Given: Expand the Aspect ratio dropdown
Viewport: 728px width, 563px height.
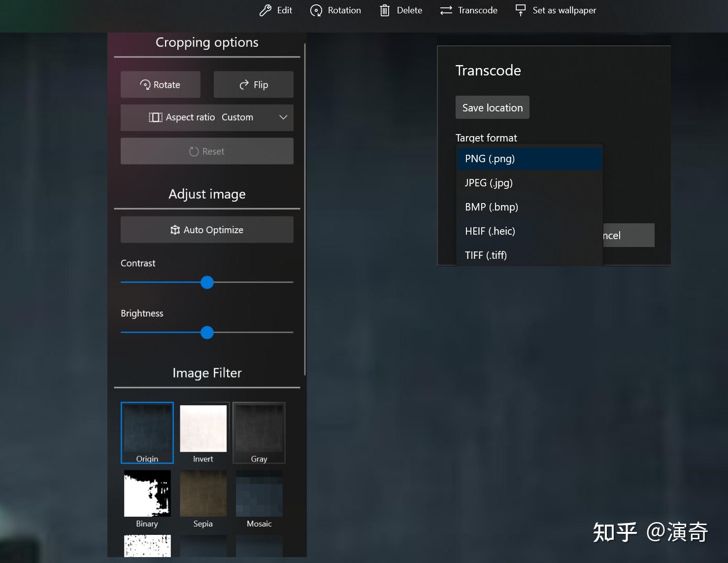Looking at the screenshot, I should coord(283,117).
